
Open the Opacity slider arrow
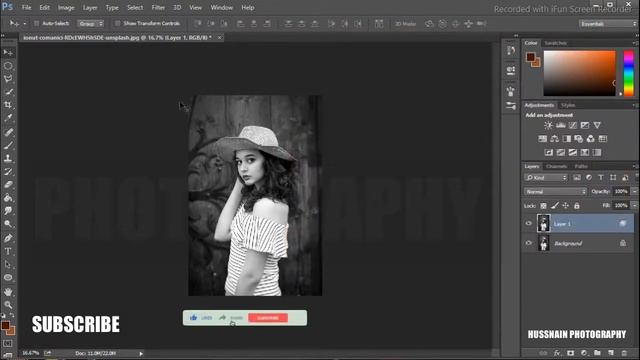(634, 191)
